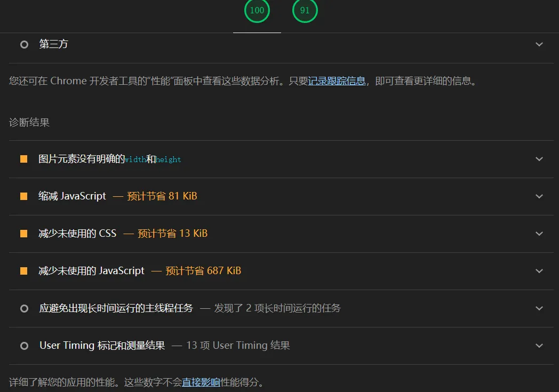Click gray circle icon beside User Timing 标记和测量结果

point(24,346)
